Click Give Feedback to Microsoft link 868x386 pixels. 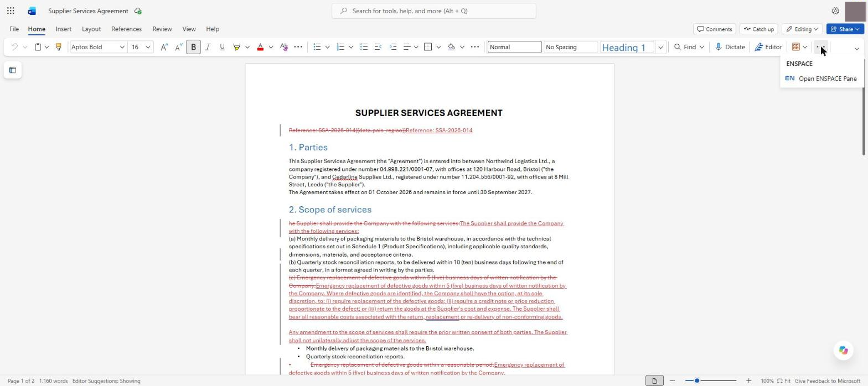(828, 380)
